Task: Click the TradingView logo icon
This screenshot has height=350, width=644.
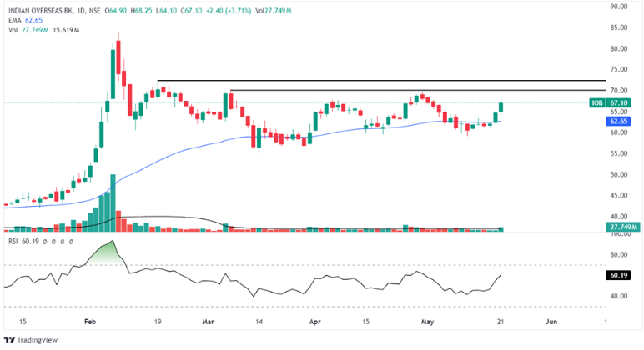Action: (x=10, y=340)
